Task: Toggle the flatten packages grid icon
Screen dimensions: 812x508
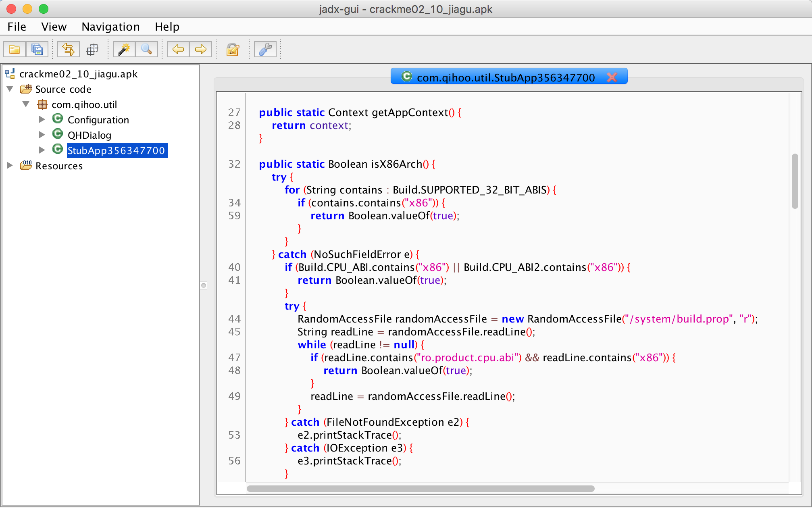Action: [x=92, y=50]
